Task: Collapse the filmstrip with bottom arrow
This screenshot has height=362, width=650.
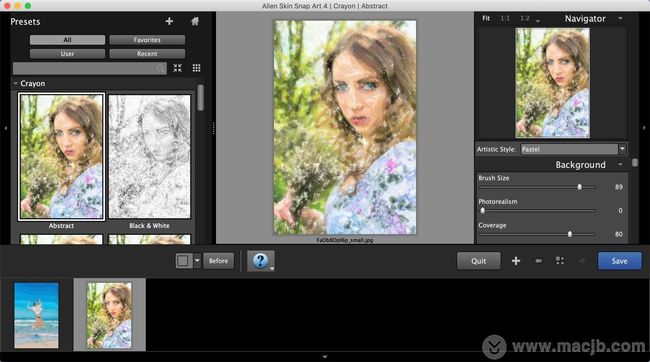Action: coord(325,357)
